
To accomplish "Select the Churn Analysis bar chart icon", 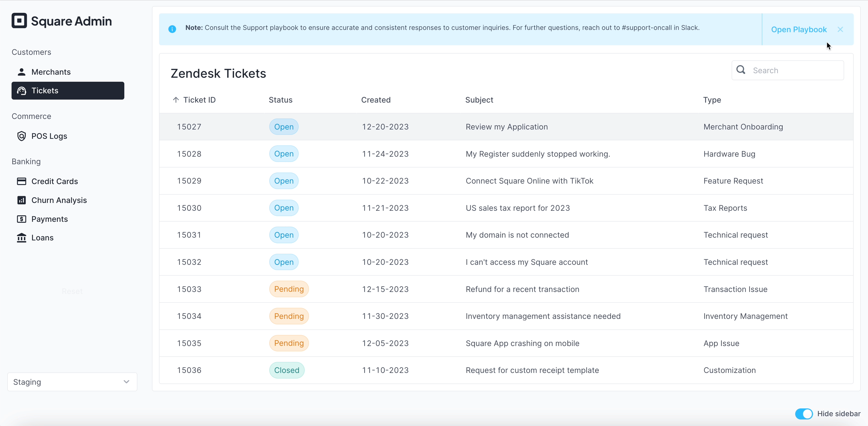I will tap(22, 200).
